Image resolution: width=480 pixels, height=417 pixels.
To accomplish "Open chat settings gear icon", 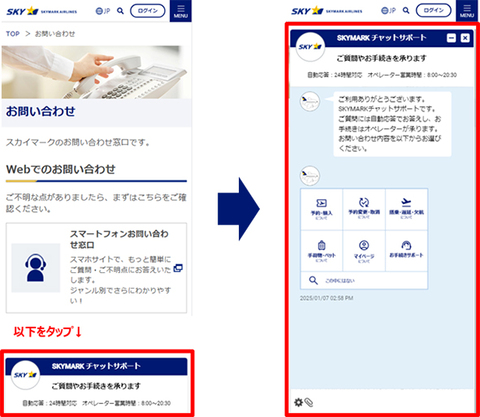I will point(298,402).
